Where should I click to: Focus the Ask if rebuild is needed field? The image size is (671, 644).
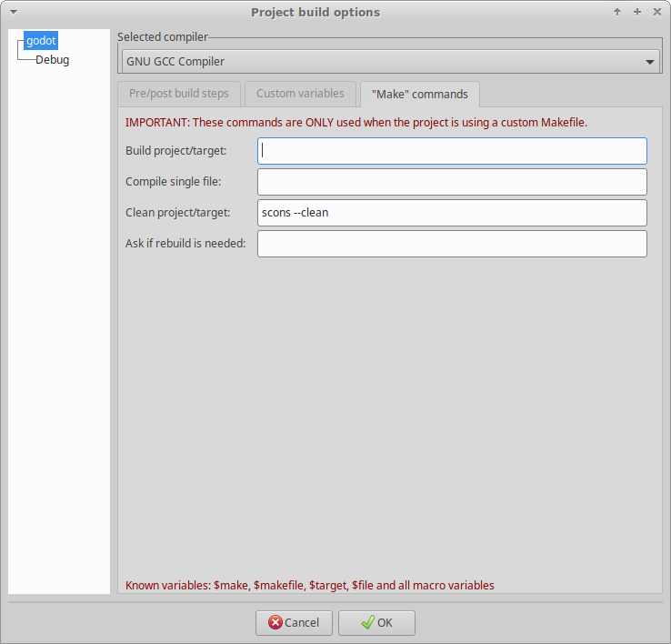(452, 244)
